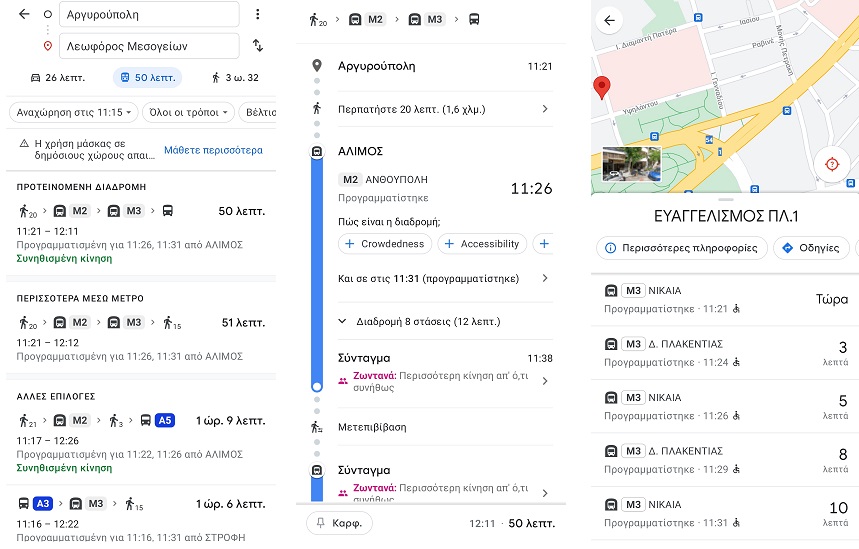Click the blue A5 bus badge
The image size is (859, 549).
(165, 420)
